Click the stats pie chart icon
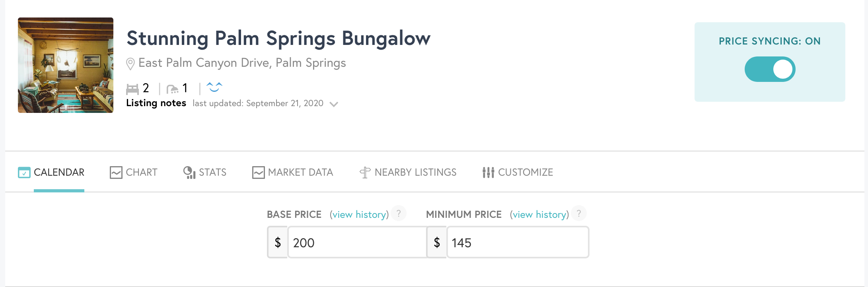The image size is (868, 287). 189,173
